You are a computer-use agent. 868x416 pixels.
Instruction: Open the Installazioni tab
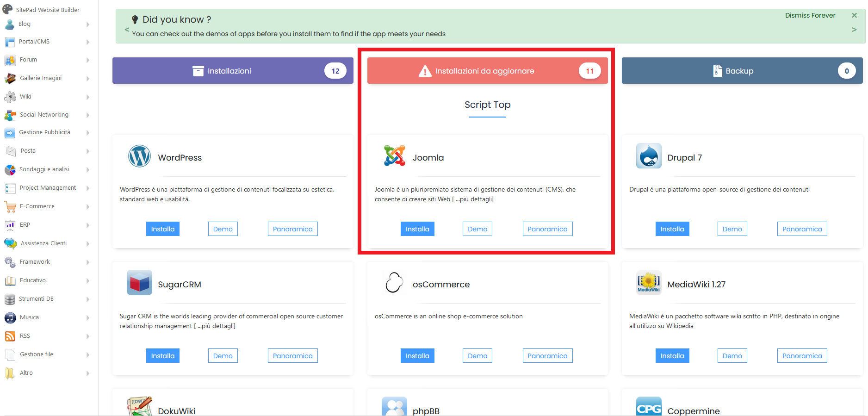[233, 71]
